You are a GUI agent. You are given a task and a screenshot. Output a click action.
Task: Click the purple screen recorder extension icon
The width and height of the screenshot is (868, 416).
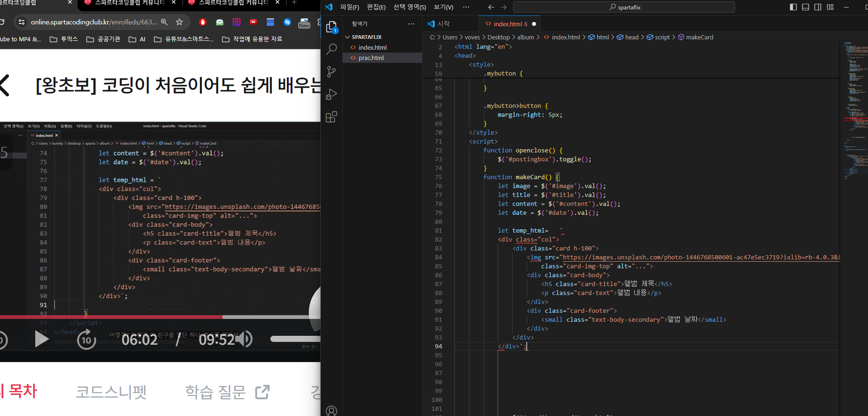coord(237,22)
